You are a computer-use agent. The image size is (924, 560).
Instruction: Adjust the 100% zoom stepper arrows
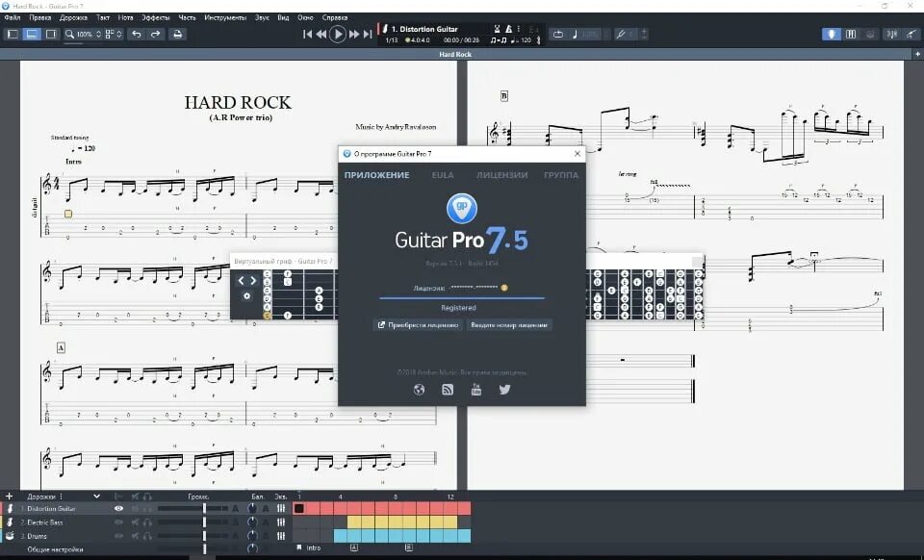click(x=98, y=34)
